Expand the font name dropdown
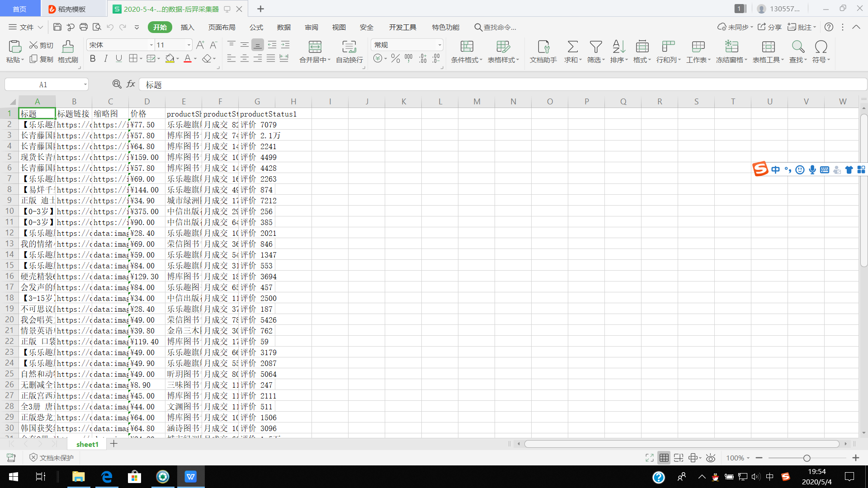The width and height of the screenshot is (868, 488). 151,45
